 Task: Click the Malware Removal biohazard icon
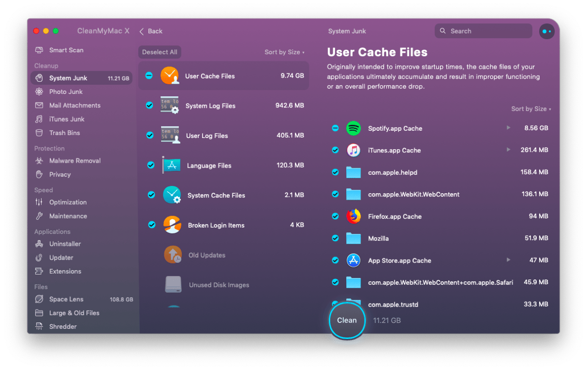39,161
